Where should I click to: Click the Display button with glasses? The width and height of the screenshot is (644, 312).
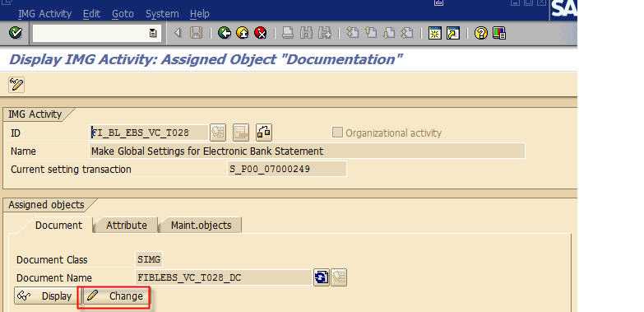coord(45,296)
